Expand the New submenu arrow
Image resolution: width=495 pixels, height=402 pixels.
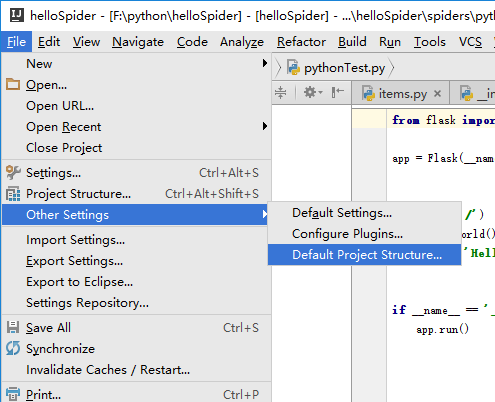[x=265, y=63]
